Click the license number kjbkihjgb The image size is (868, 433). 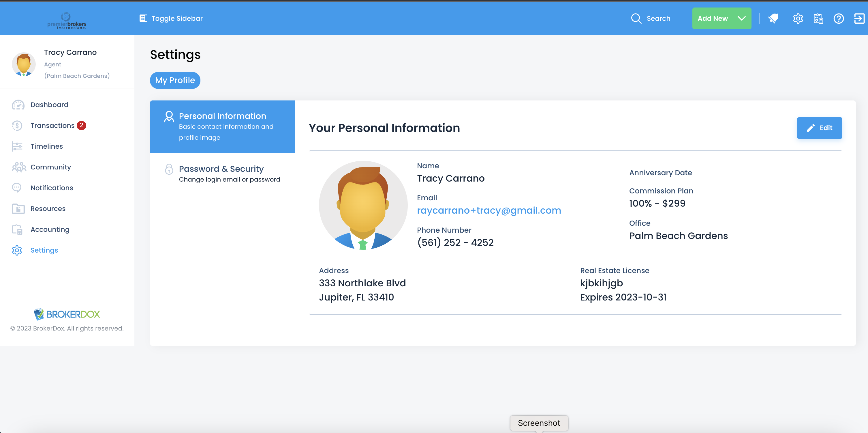point(602,283)
